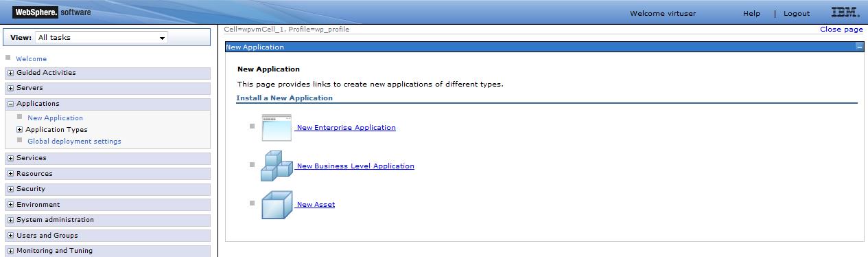Click the page description about creating applications
This screenshot has height=257, width=868.
371,85
